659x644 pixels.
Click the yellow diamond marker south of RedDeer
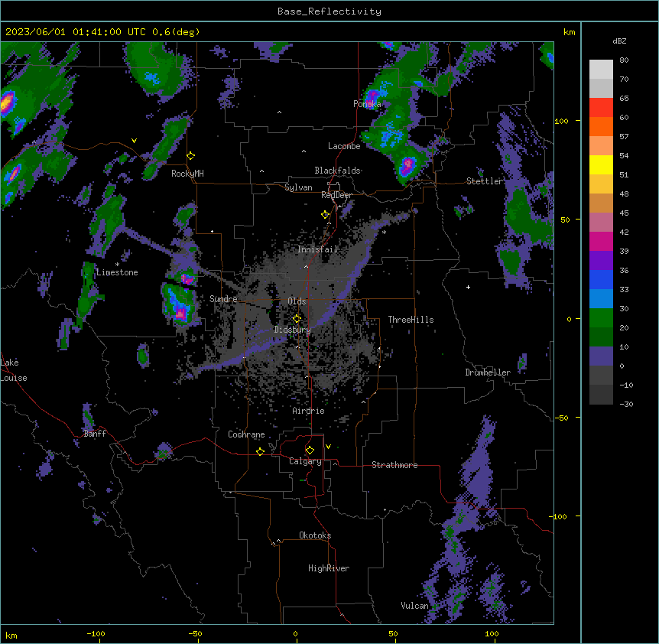pos(325,215)
